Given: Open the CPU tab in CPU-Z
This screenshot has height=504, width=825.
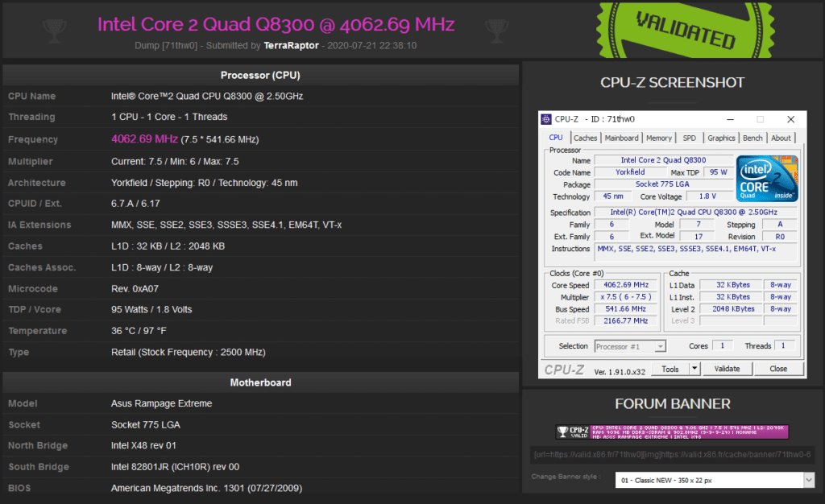Looking at the screenshot, I should (x=556, y=137).
